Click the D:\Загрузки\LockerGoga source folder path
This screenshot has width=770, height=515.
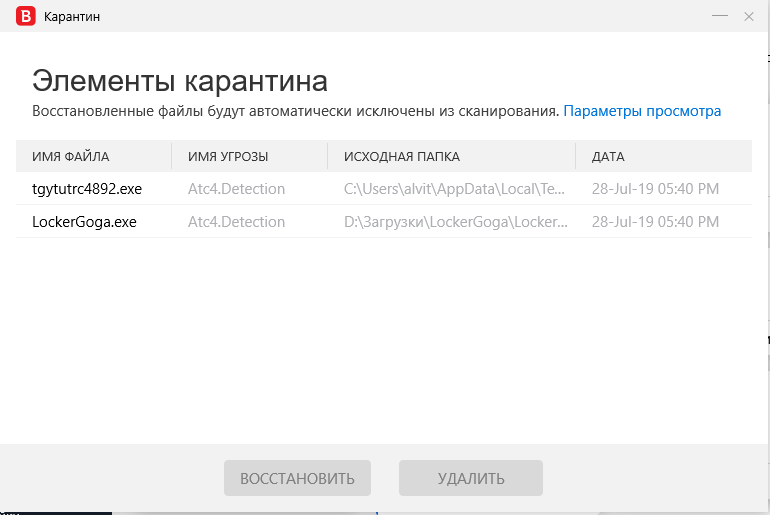pos(455,221)
